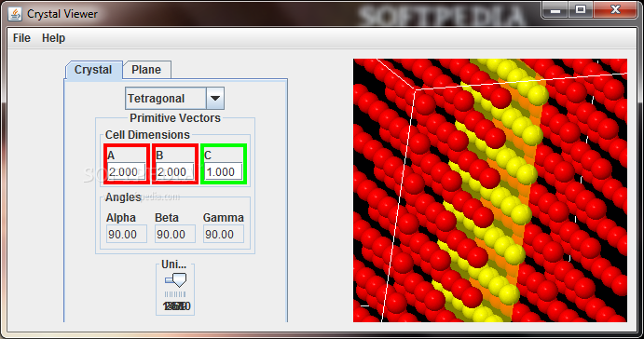Image resolution: width=644 pixels, height=339 pixels.
Task: Click the 'Gamma' label
Action: pos(224,218)
